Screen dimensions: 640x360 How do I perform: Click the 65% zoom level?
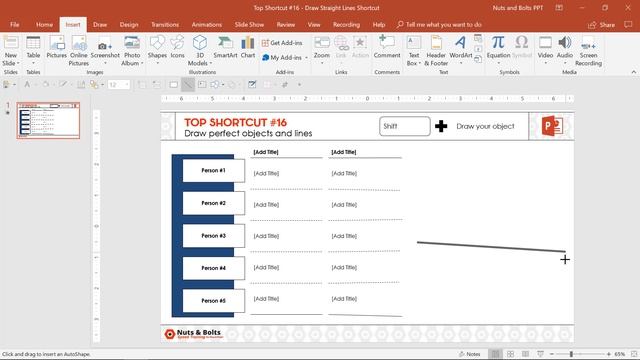[620, 354]
